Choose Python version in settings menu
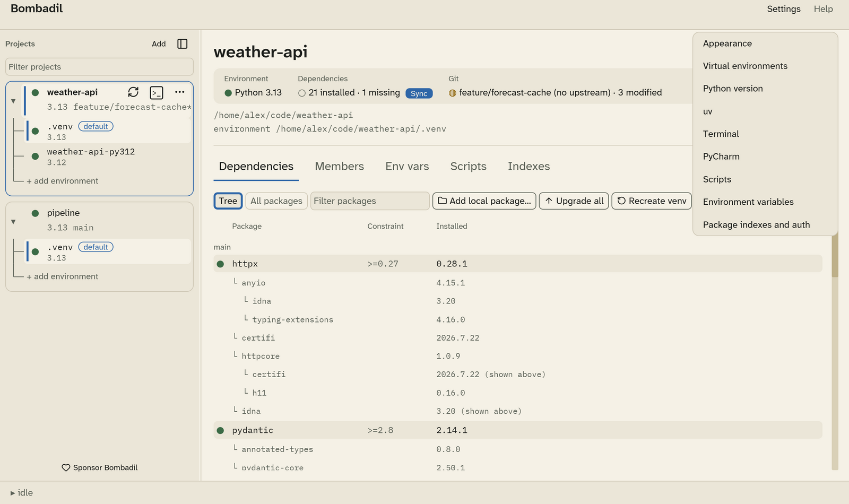Viewport: 849px width, 504px height. 765,89
